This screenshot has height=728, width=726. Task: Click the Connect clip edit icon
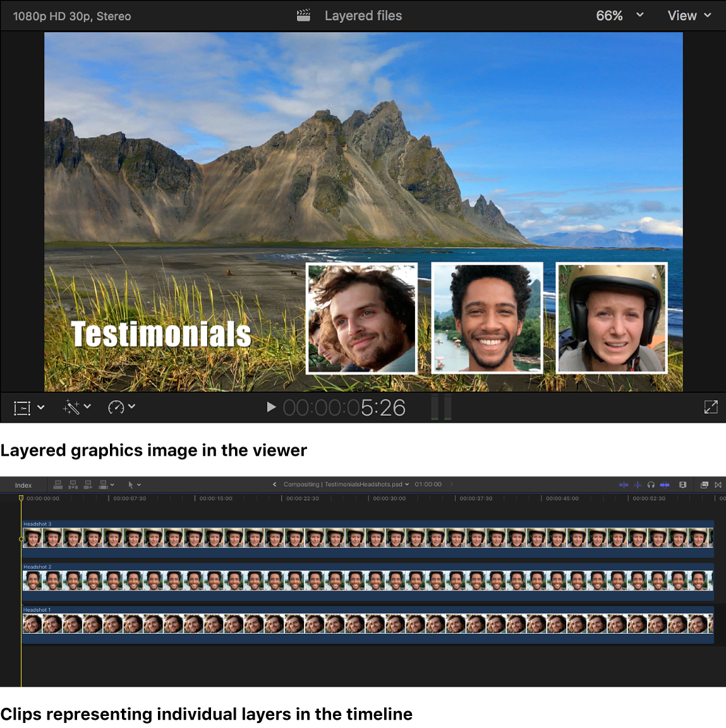[x=57, y=485]
